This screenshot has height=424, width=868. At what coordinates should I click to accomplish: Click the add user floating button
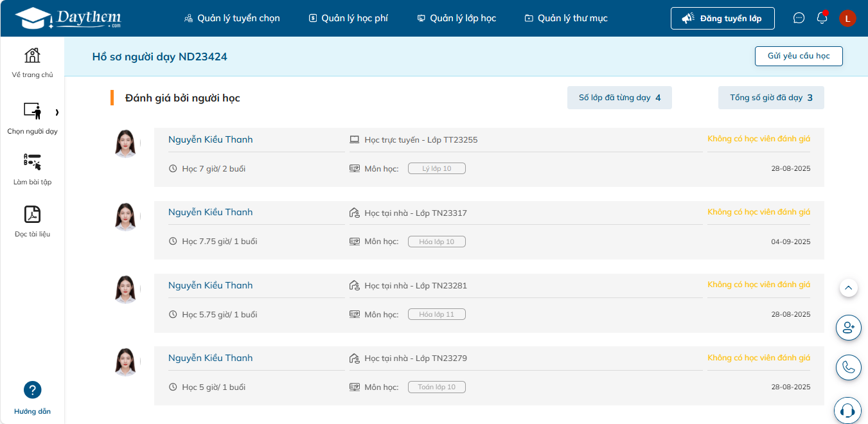(848, 327)
